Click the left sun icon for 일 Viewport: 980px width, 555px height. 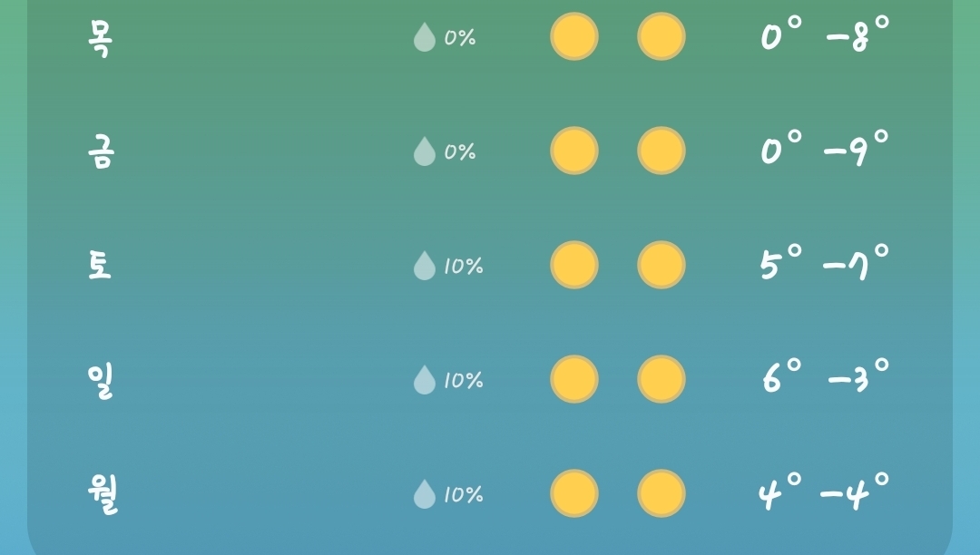tap(574, 379)
